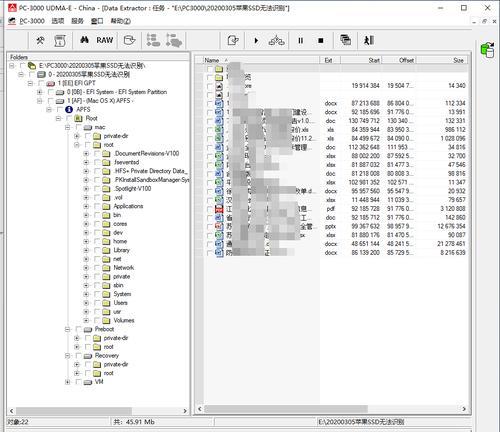Viewport: 500px width, 432px height.
Task: Tick checkbox for Recovery volume
Action: coord(78,356)
